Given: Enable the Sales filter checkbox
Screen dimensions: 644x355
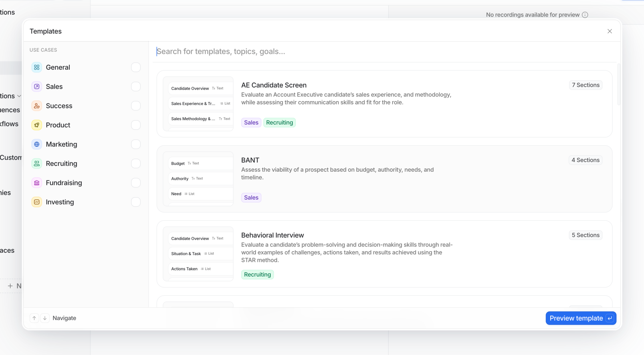Looking at the screenshot, I should pos(136,87).
